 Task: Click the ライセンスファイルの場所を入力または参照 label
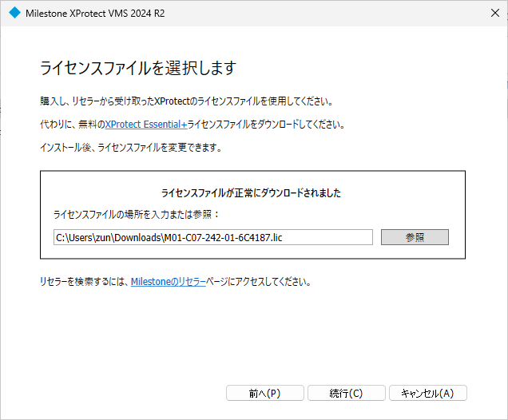point(136,214)
